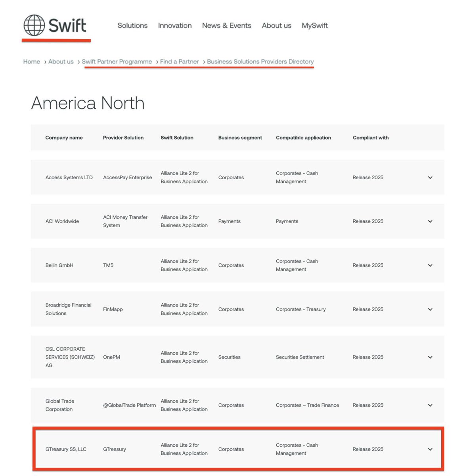This screenshot has width=461, height=476.
Task: Click the America North heading
Action: pyautogui.click(x=88, y=103)
